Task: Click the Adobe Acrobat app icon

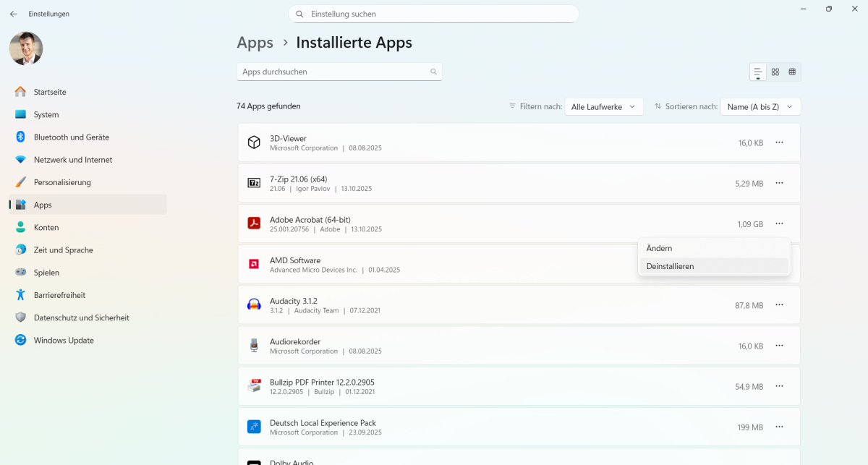Action: point(254,223)
